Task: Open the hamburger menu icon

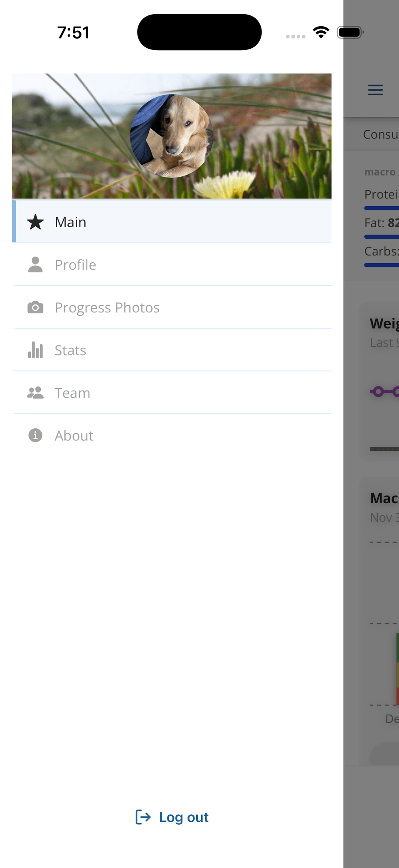Action: (375, 90)
